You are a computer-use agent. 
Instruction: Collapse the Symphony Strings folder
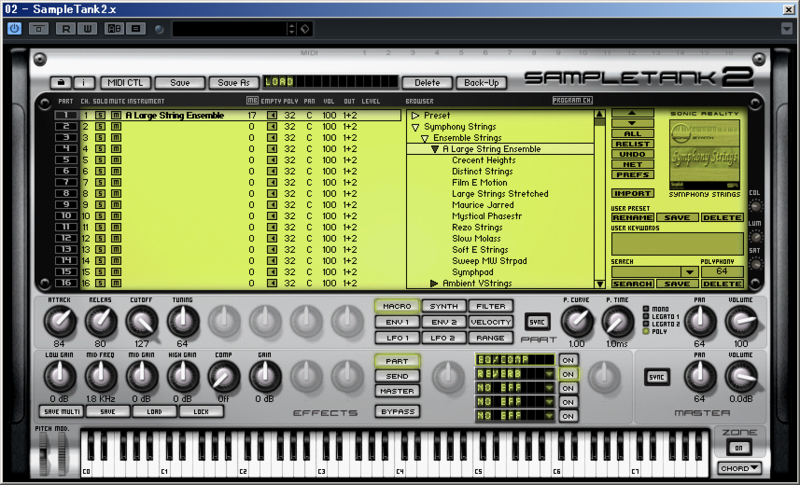click(x=415, y=127)
